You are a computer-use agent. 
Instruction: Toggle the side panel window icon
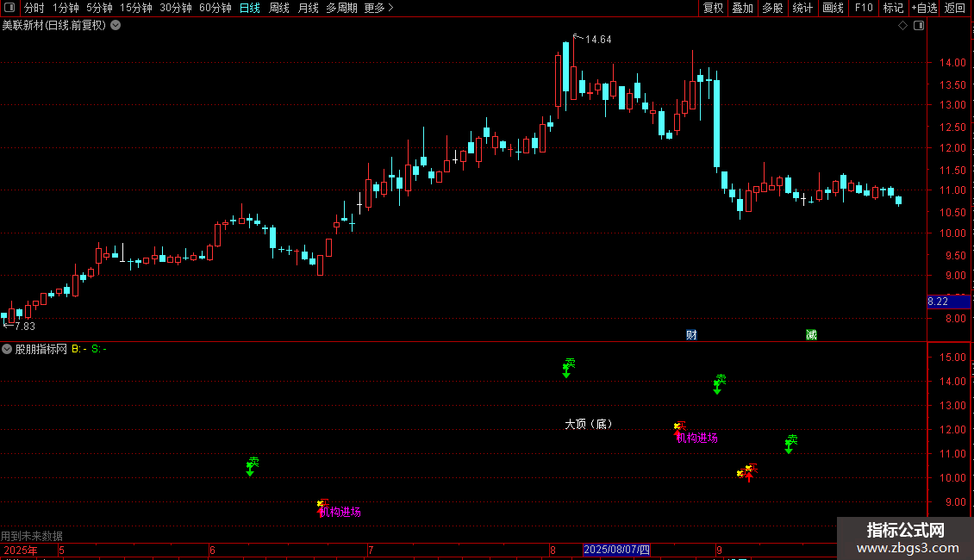tap(919, 26)
